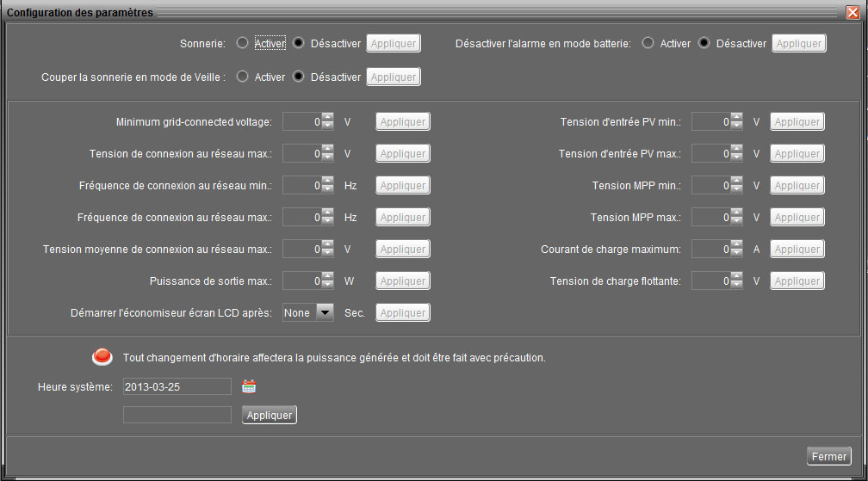Select Activer for sonnerie en mode Veille
Screen dimensions: 868x481
click(x=242, y=77)
